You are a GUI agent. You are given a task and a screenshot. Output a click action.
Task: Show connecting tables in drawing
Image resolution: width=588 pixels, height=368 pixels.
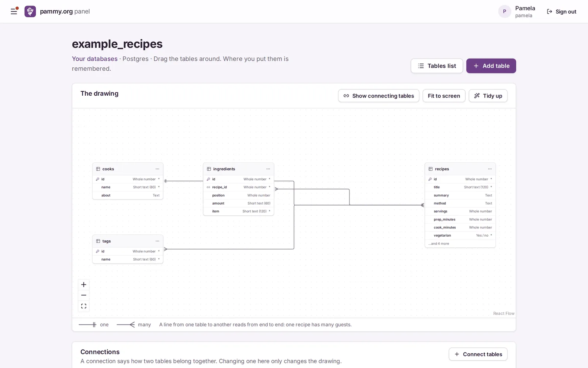coord(379,96)
